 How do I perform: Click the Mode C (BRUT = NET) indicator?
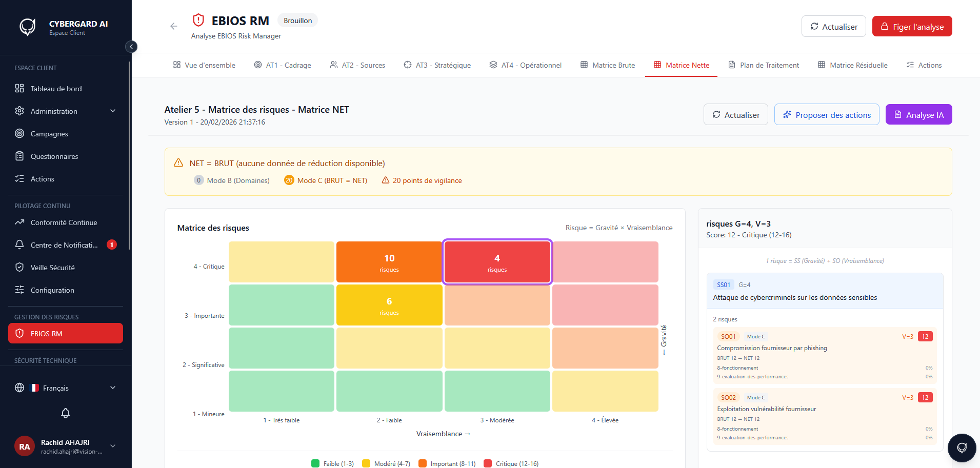coord(326,180)
